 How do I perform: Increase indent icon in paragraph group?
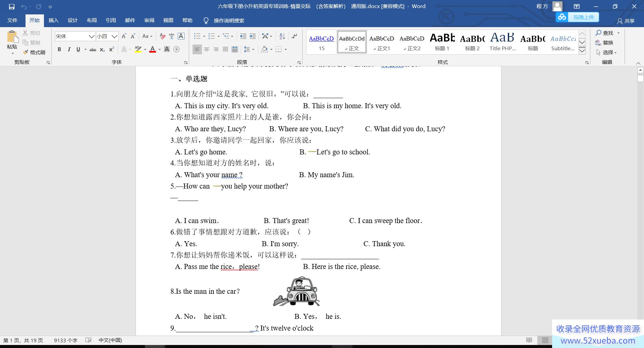click(253, 36)
